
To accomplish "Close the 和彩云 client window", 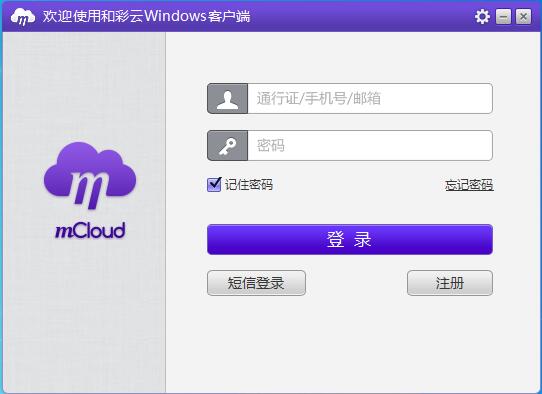I will 523,16.
